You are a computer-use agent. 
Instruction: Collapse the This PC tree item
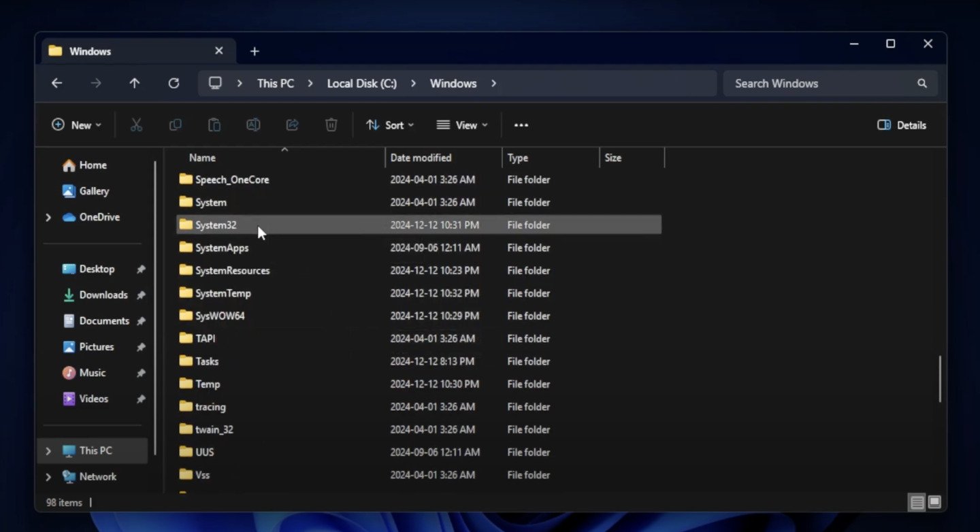coord(48,450)
